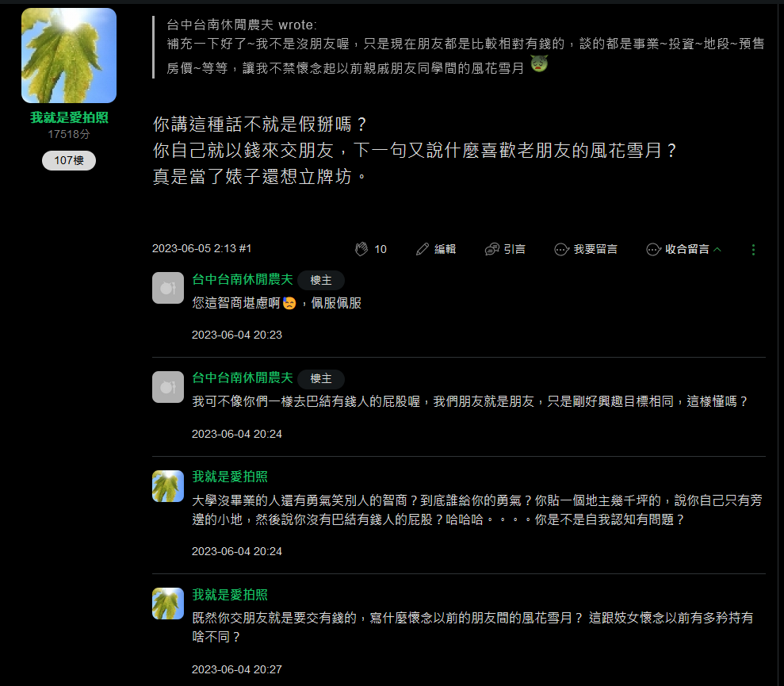Click the green emoji in quoted text
Screen dimensions: 784x686
click(x=539, y=64)
